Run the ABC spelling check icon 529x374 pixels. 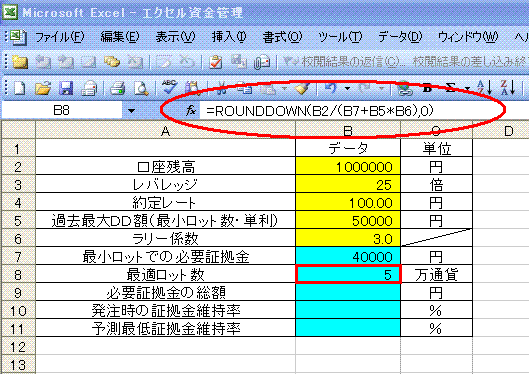[x=169, y=87]
